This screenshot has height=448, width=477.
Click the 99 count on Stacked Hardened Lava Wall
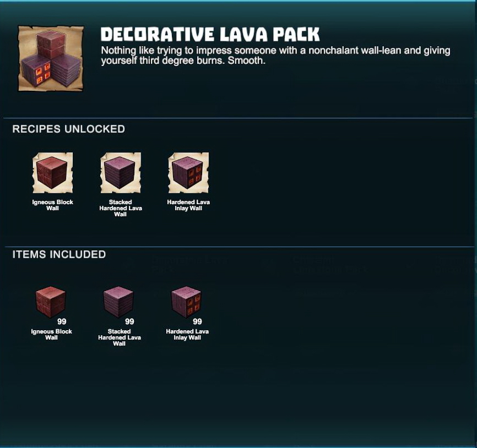(x=129, y=321)
